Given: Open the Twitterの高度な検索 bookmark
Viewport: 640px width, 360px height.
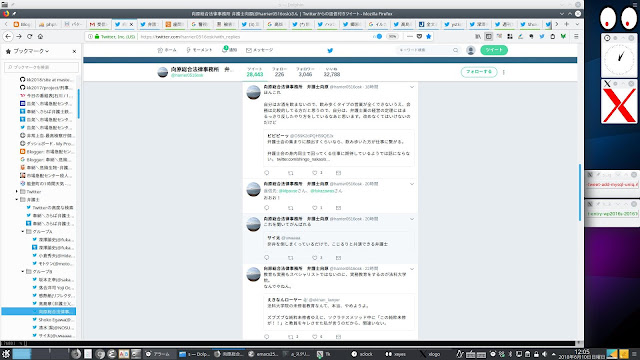Looking at the screenshot, I should pyautogui.click(x=50, y=207).
